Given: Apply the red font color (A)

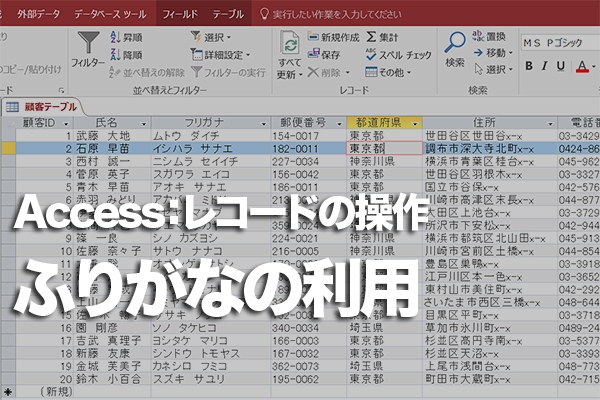Looking at the screenshot, I should point(582,67).
